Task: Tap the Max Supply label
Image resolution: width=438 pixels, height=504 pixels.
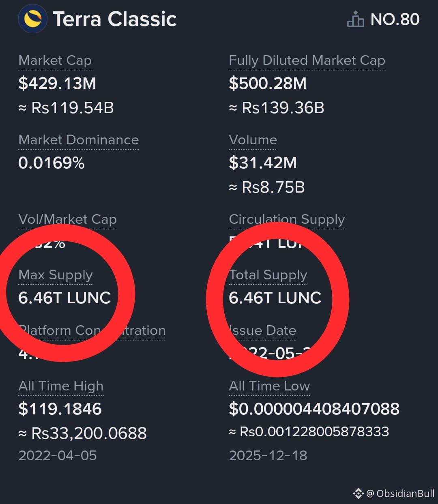Action: pyautogui.click(x=56, y=275)
